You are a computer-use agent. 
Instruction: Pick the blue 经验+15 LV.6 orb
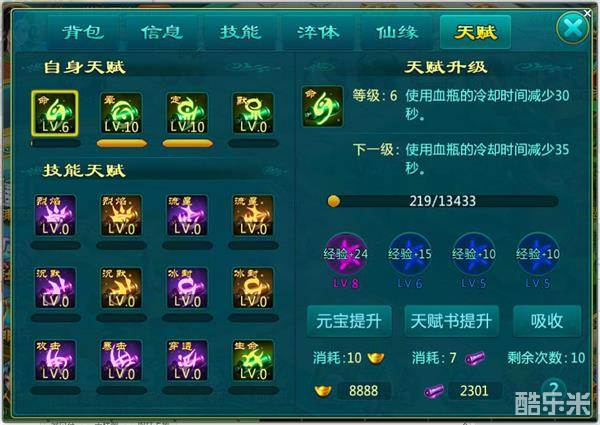click(x=410, y=254)
